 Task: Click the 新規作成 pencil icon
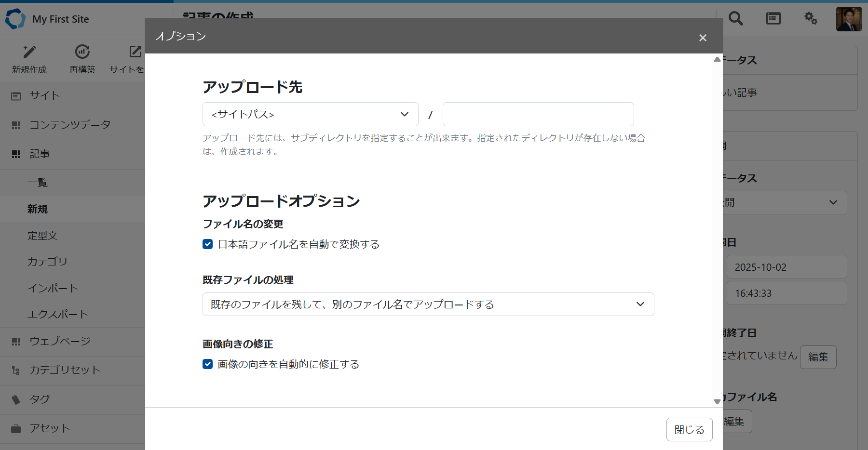tap(29, 52)
